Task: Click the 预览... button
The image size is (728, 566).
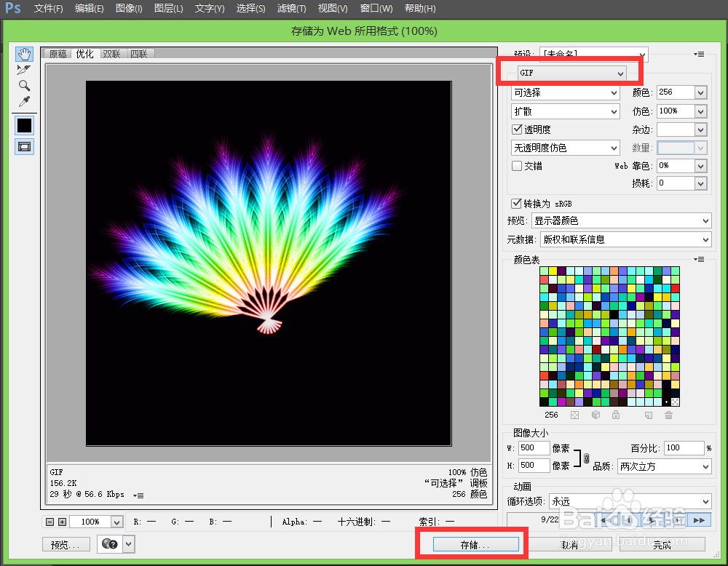Action: 66,545
